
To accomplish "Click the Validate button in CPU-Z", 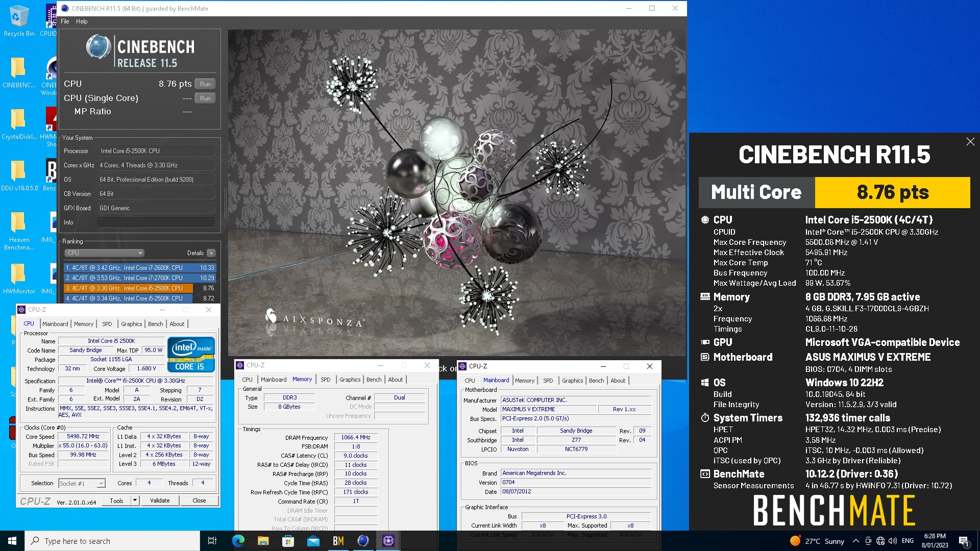I will coord(160,500).
